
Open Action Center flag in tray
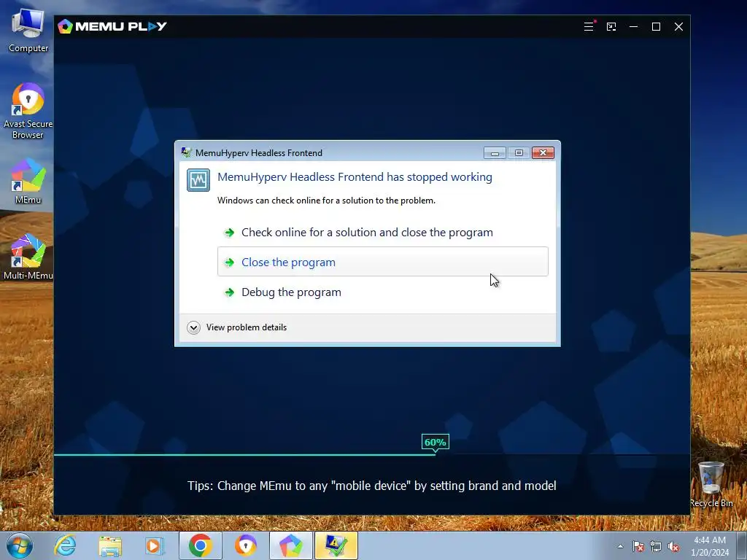coord(638,547)
